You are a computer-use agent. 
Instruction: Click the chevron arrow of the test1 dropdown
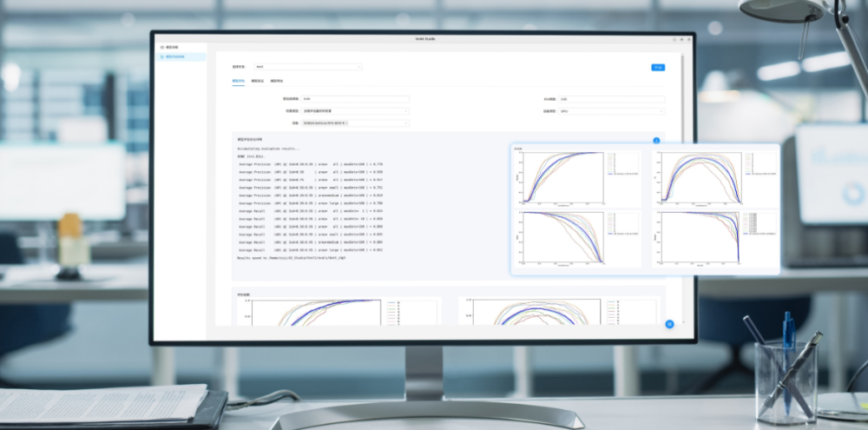(x=358, y=67)
